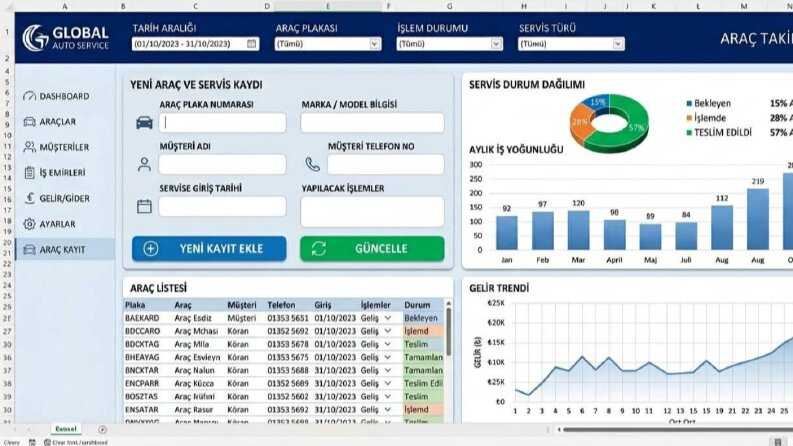Select the Teslim Edil status cell
The height and width of the screenshot is (446, 793).
pos(423,384)
